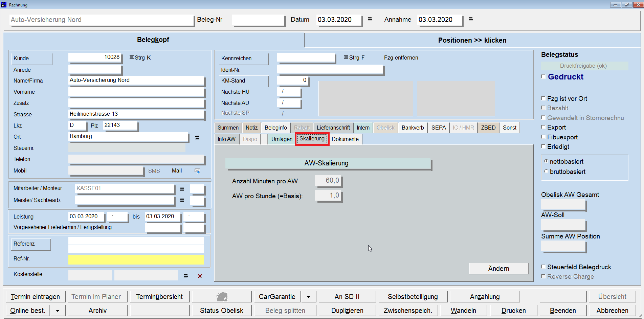Toggle the Gedruckt checkbox
644x319 pixels.
click(543, 77)
